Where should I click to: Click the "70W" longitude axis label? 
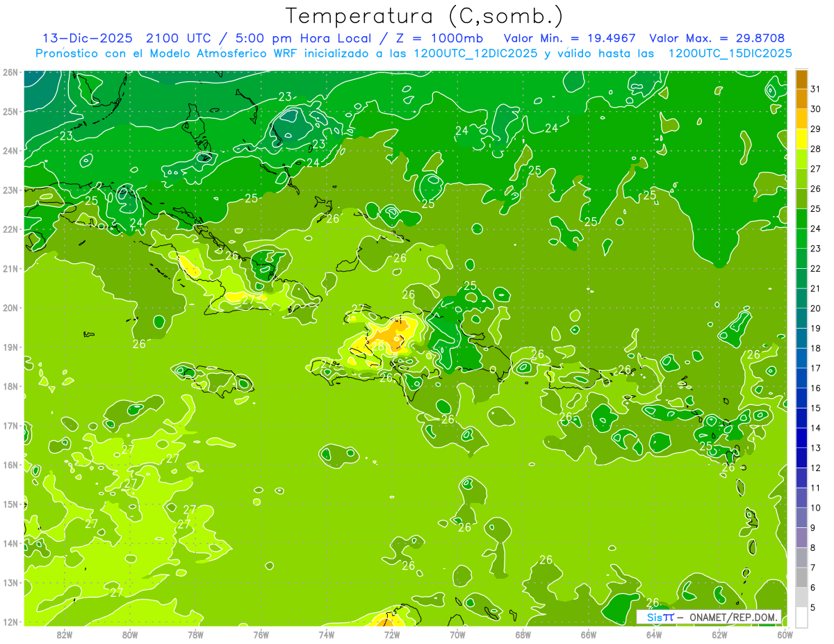[x=457, y=634]
